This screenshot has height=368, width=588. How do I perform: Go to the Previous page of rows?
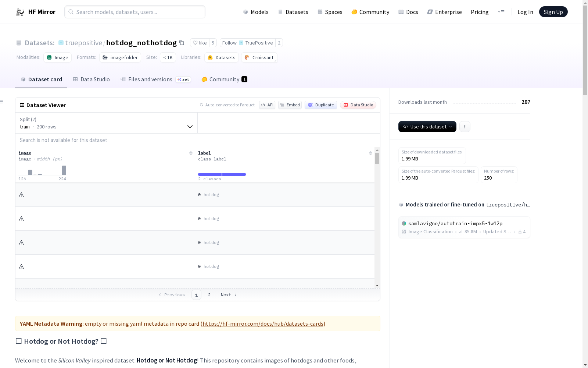click(x=172, y=295)
